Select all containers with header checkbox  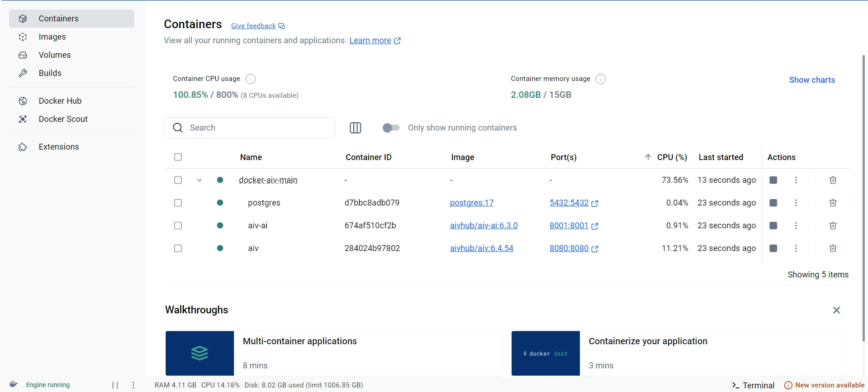[178, 157]
